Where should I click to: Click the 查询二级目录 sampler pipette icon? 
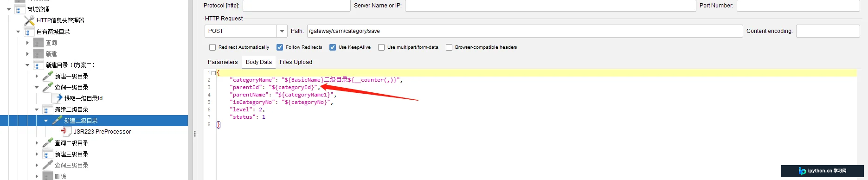[48, 143]
